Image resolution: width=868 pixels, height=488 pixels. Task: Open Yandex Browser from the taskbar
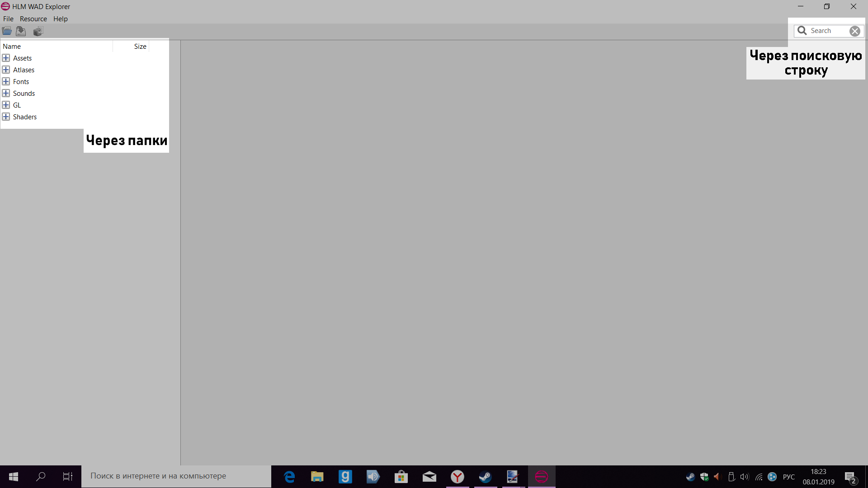tap(458, 477)
